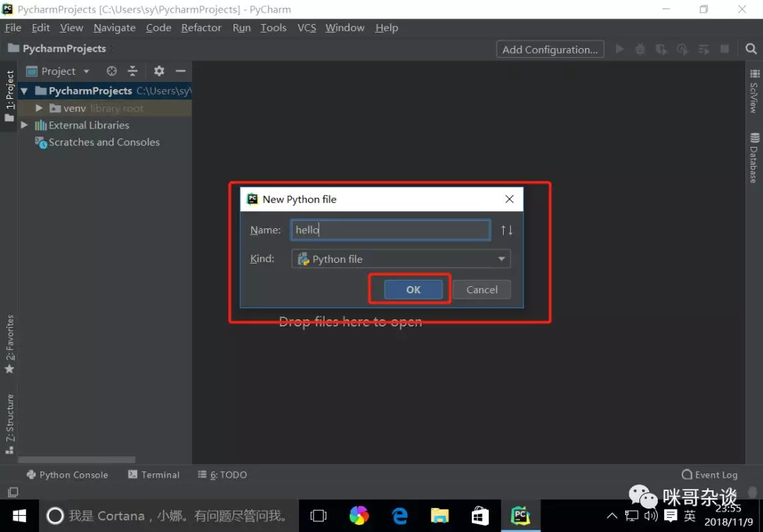Click the Debug bug icon
This screenshot has width=763, height=532.
click(x=640, y=49)
